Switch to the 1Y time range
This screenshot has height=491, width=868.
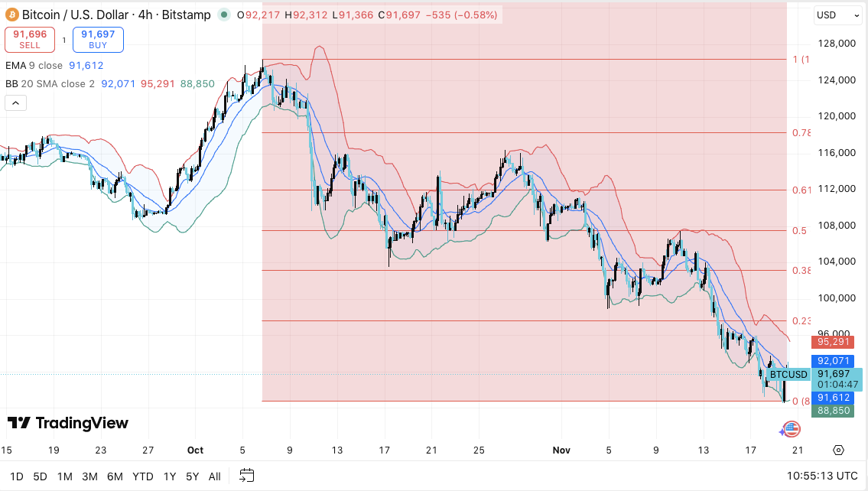[x=170, y=476]
